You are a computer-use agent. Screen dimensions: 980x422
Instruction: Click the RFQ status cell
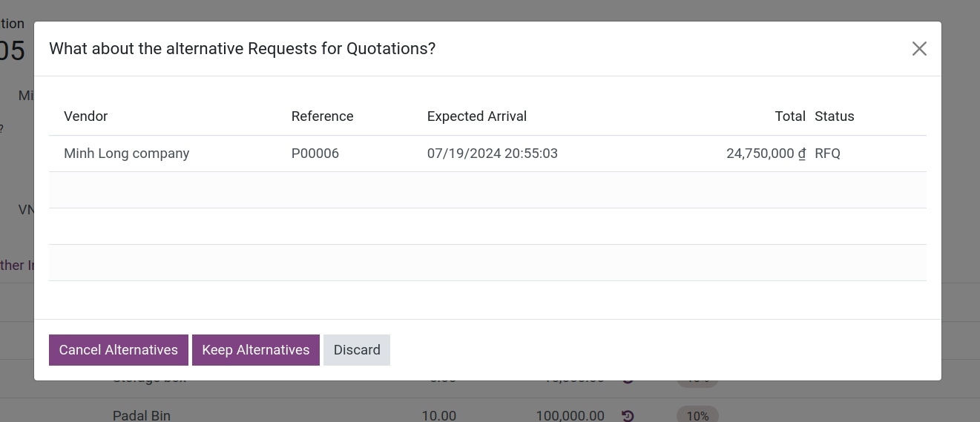pyautogui.click(x=828, y=154)
